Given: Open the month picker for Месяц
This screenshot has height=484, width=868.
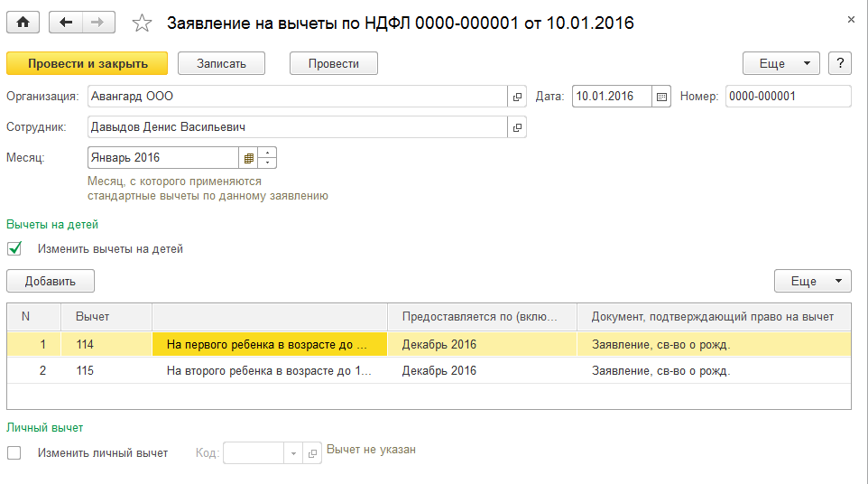Looking at the screenshot, I should coord(248,158).
